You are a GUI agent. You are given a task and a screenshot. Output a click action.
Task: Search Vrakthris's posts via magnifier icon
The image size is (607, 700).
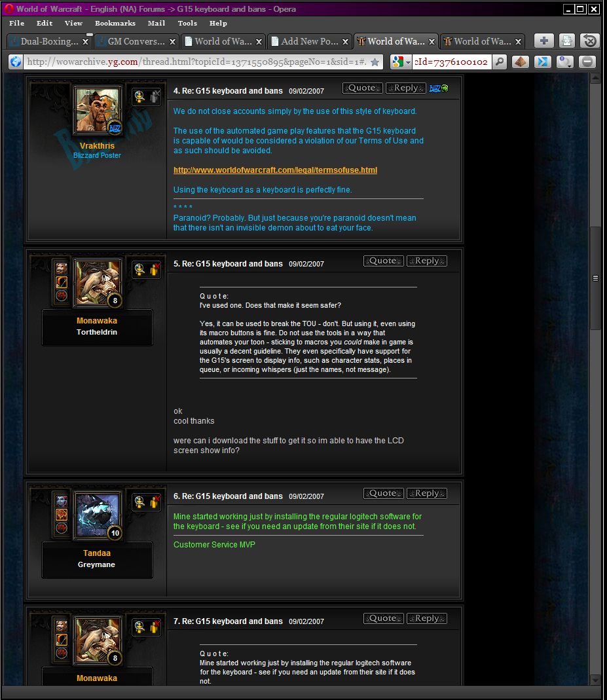(139, 96)
